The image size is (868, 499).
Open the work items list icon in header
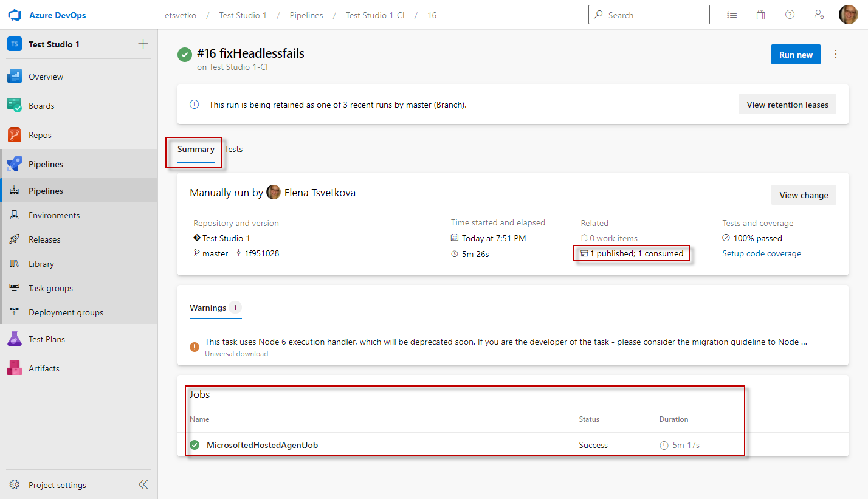(732, 15)
